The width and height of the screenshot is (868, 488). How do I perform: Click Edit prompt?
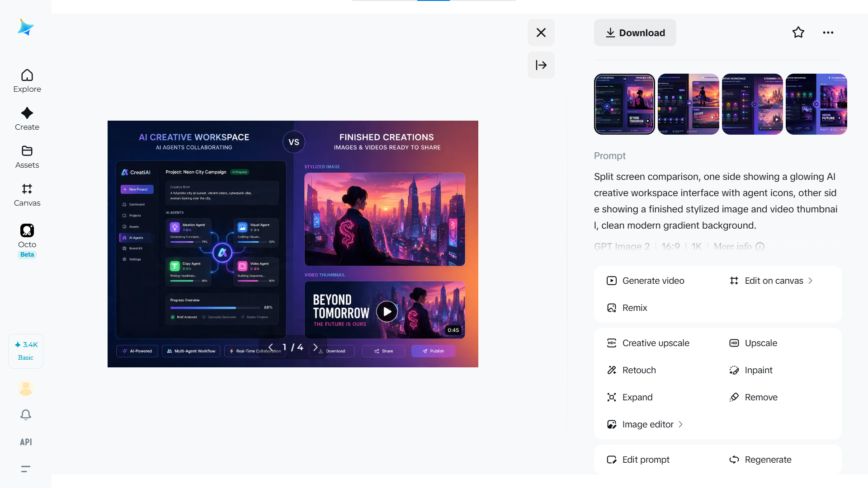[638, 460]
